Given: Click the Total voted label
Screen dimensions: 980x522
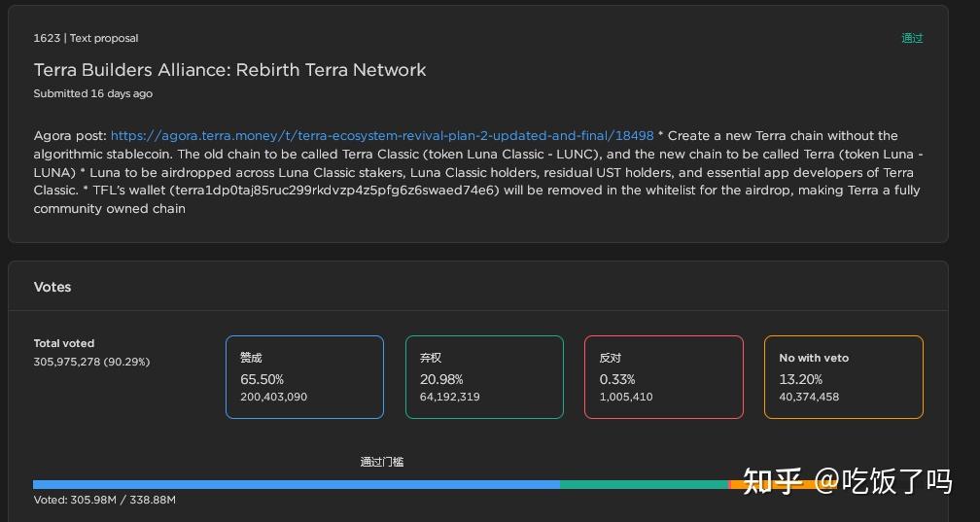Looking at the screenshot, I should (x=64, y=343).
